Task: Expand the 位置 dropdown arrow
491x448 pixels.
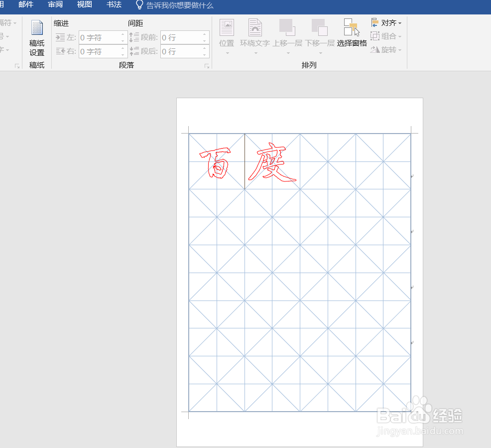Action: click(x=228, y=53)
